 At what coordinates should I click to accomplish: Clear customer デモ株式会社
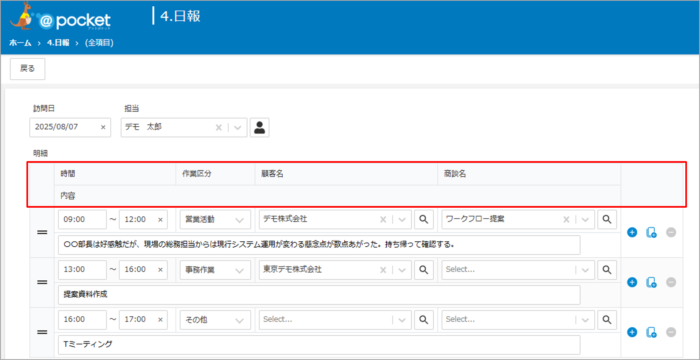pos(383,219)
